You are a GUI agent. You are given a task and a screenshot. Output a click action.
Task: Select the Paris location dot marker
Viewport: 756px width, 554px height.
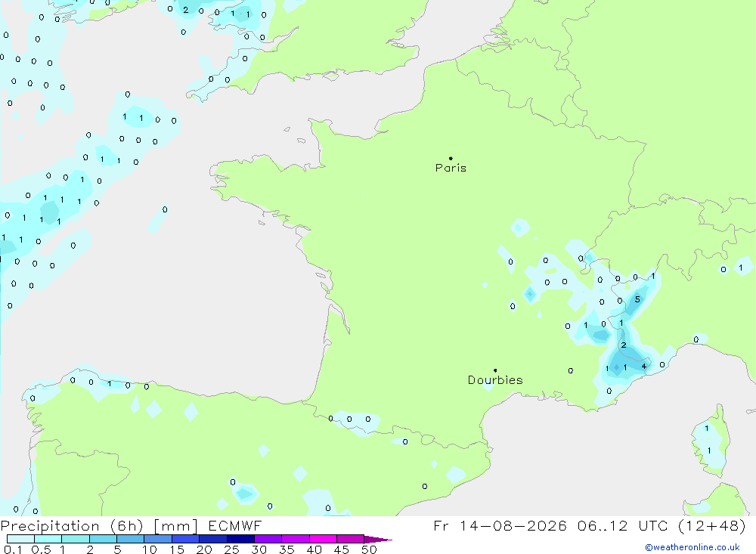tap(451, 158)
